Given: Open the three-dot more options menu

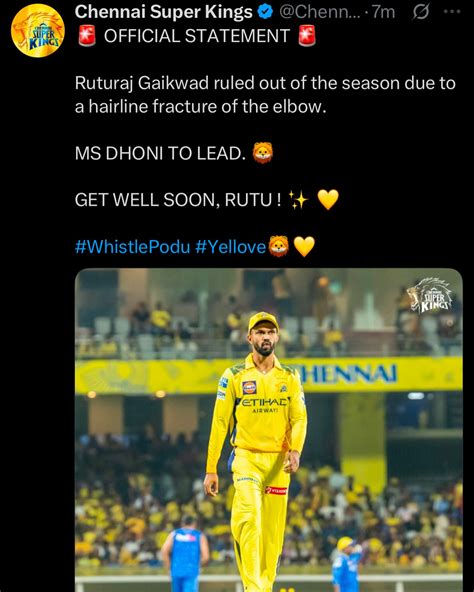Looking at the screenshot, I should pos(452,12).
